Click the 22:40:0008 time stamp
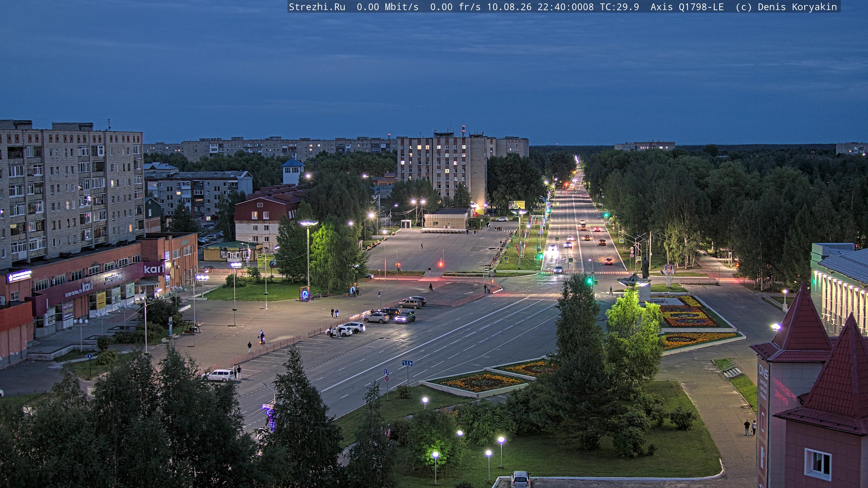Viewport: 868px width, 488px height. click(565, 7)
